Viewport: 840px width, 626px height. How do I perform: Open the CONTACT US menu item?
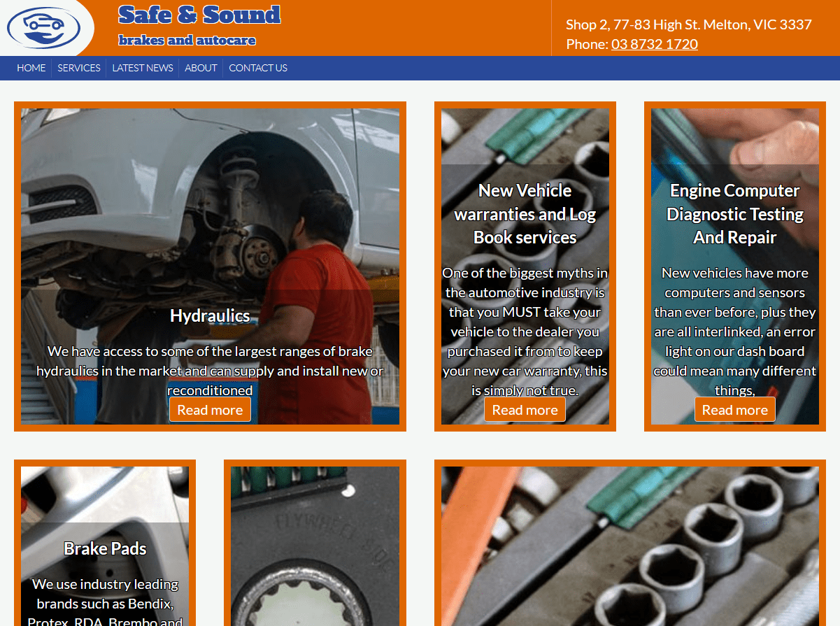pyautogui.click(x=258, y=68)
